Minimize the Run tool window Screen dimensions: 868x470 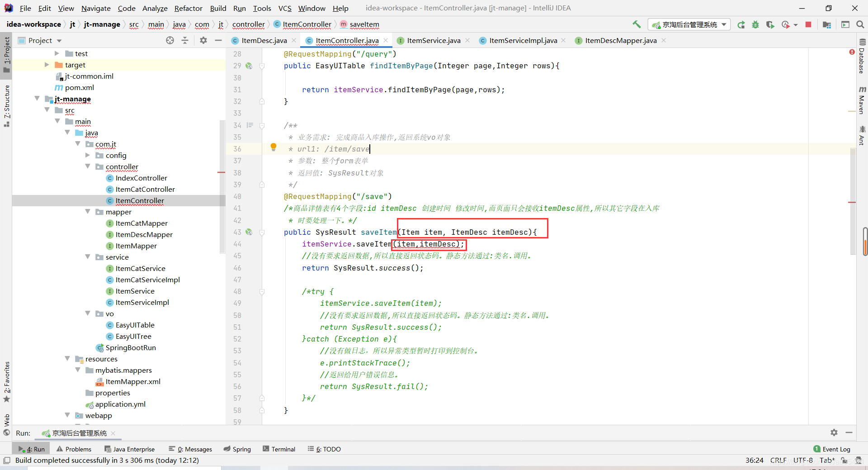(849, 432)
